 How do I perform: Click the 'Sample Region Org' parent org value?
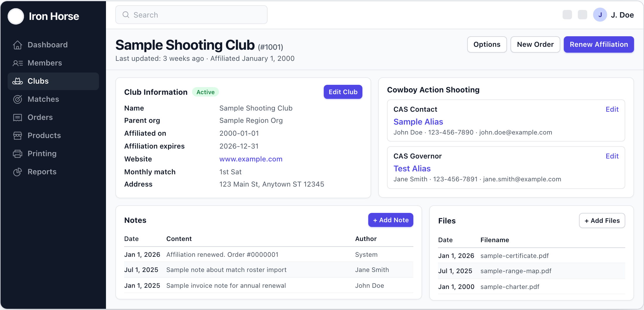point(251,120)
